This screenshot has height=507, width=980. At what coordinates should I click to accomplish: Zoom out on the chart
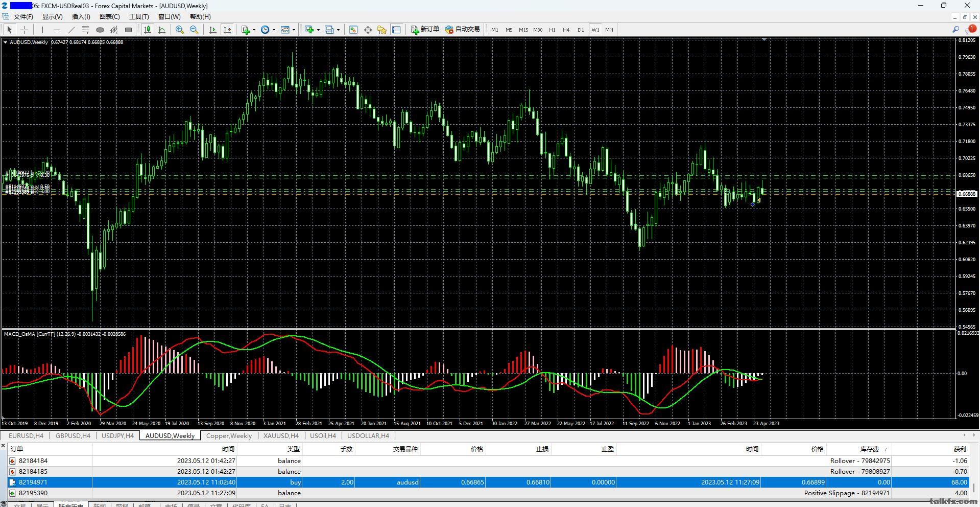194,30
